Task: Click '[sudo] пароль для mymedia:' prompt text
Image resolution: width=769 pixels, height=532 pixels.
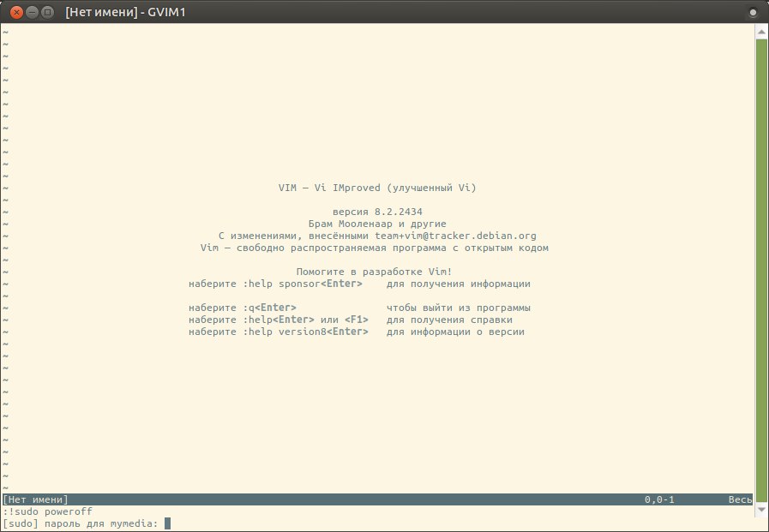Action: point(81,523)
